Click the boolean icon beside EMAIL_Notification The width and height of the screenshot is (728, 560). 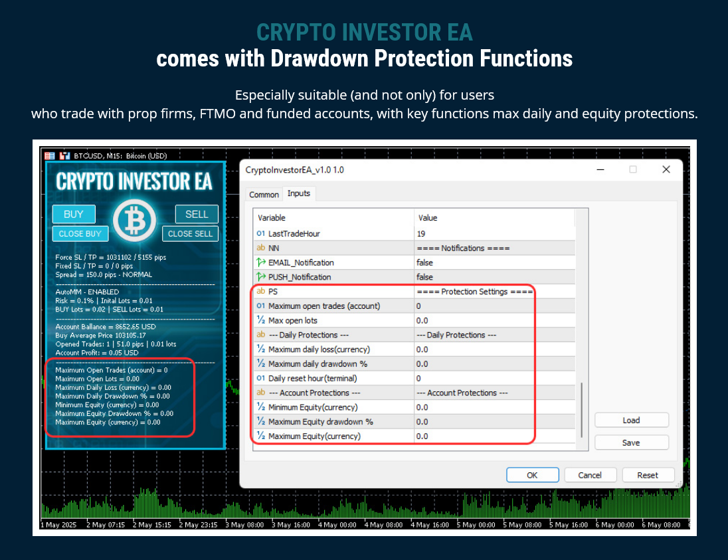pos(261,262)
